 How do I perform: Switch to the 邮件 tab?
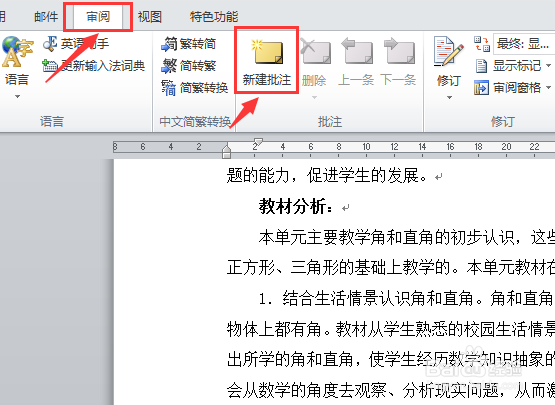coord(46,17)
